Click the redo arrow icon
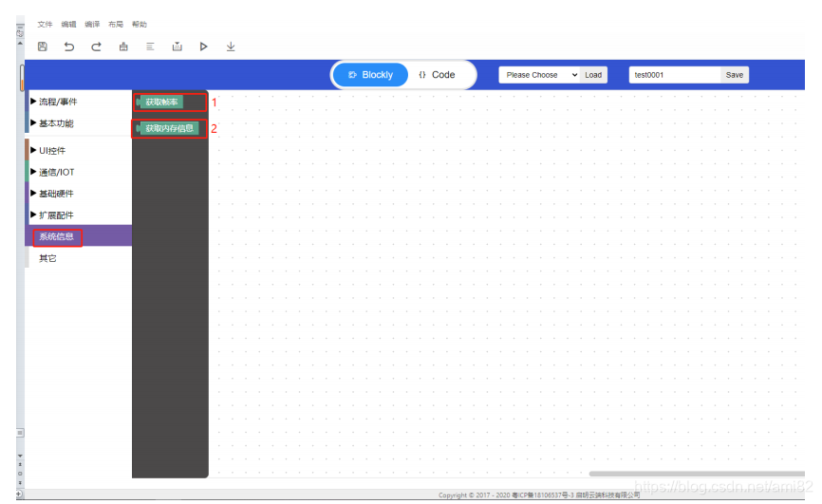 96,47
